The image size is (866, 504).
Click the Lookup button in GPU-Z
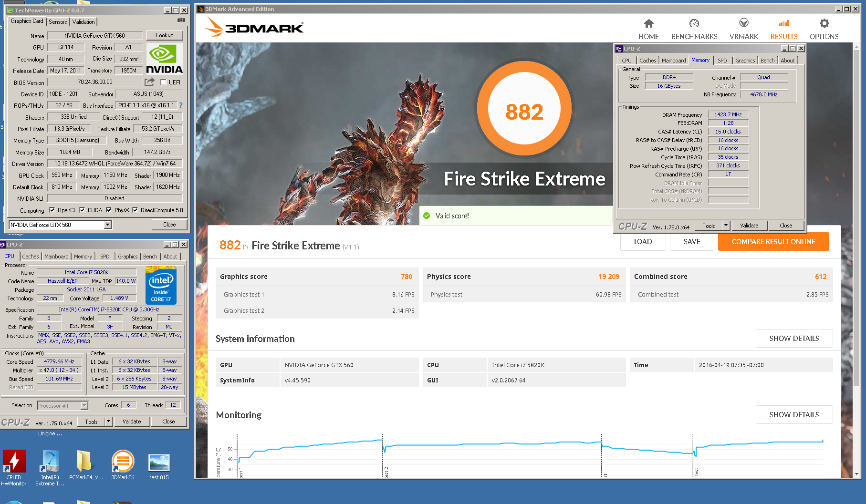tap(165, 35)
